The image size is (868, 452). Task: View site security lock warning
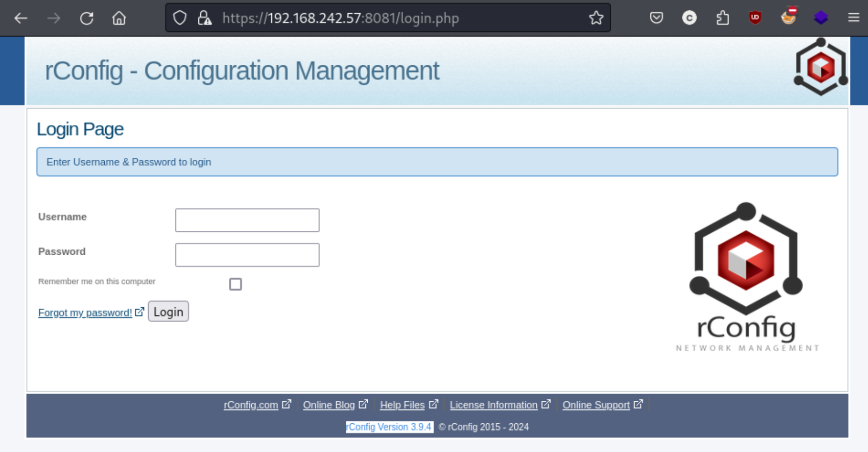tap(205, 18)
